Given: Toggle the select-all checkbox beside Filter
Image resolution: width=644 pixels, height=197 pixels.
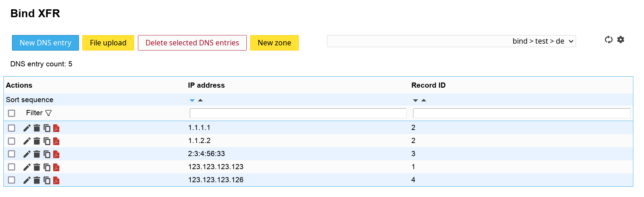Looking at the screenshot, I should click(12, 113).
